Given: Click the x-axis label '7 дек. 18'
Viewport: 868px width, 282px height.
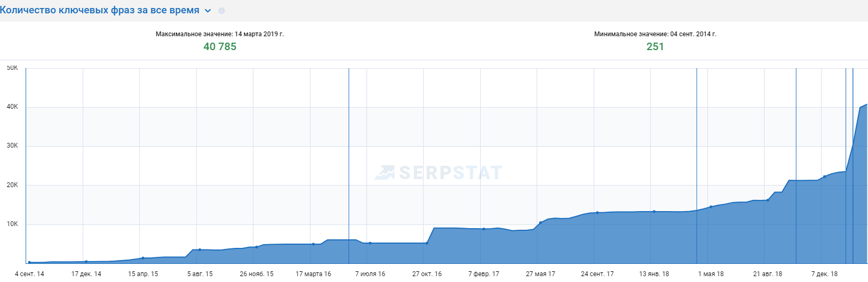Looking at the screenshot, I should (x=824, y=274).
